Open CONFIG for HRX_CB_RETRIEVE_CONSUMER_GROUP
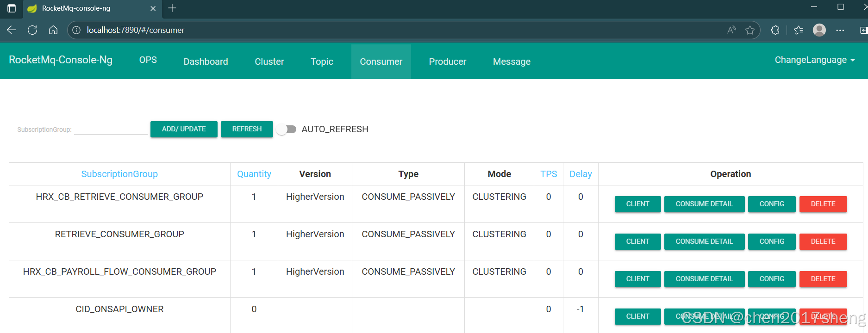Viewport: 868px width, 333px height. (x=772, y=204)
